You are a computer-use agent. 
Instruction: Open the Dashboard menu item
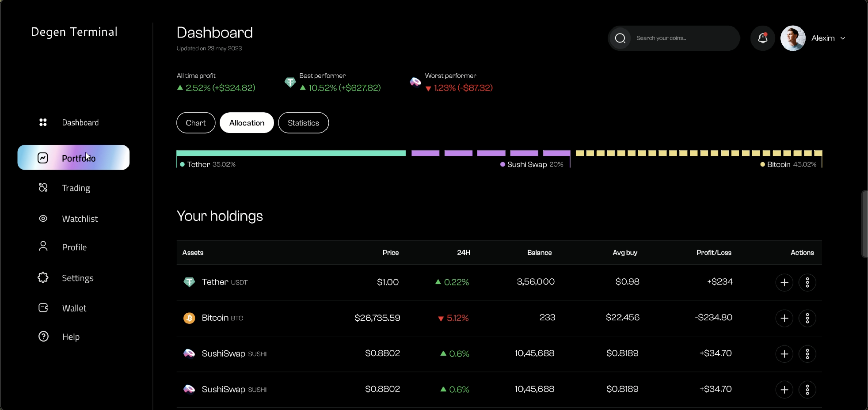pos(80,123)
